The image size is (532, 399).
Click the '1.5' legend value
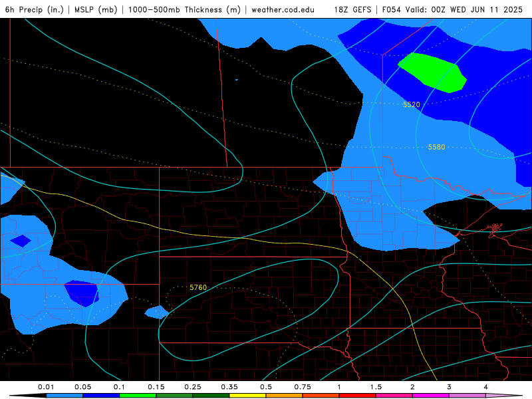(x=376, y=387)
